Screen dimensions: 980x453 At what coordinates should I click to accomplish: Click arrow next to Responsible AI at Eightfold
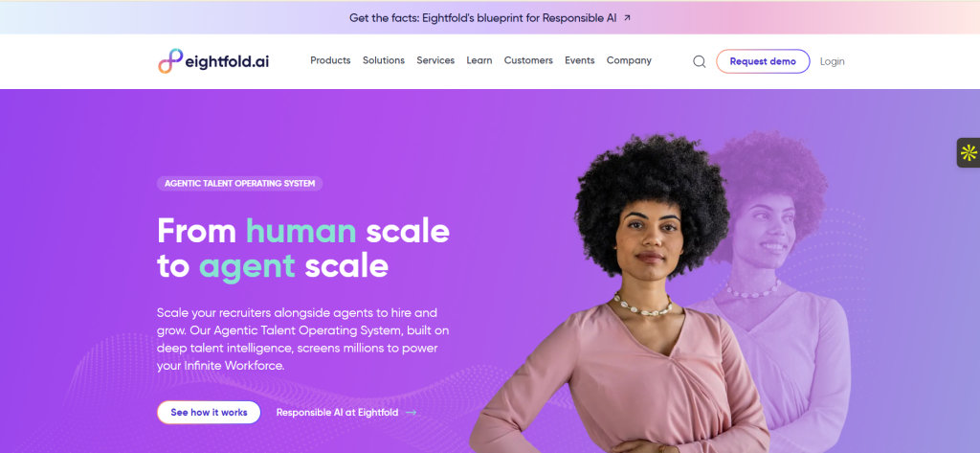click(x=411, y=413)
